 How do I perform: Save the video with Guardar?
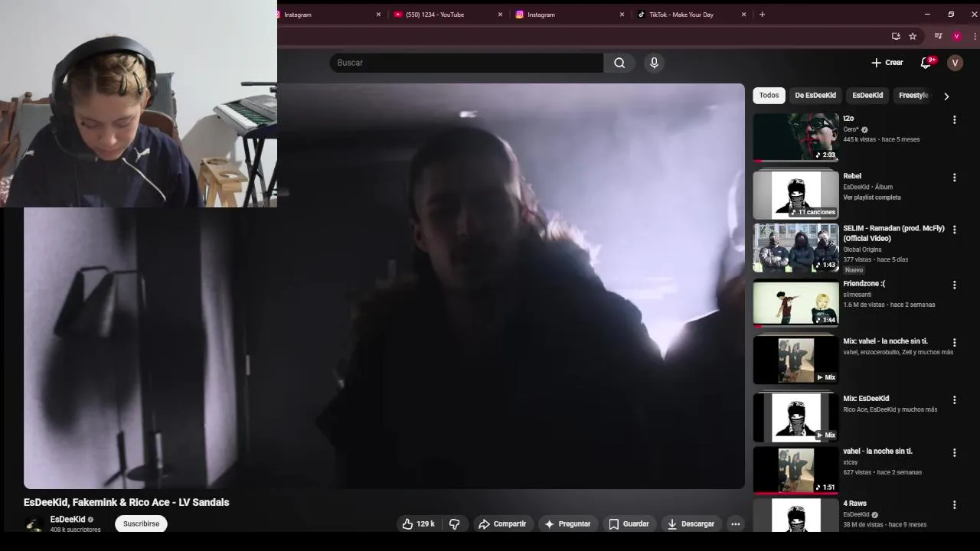(x=629, y=523)
